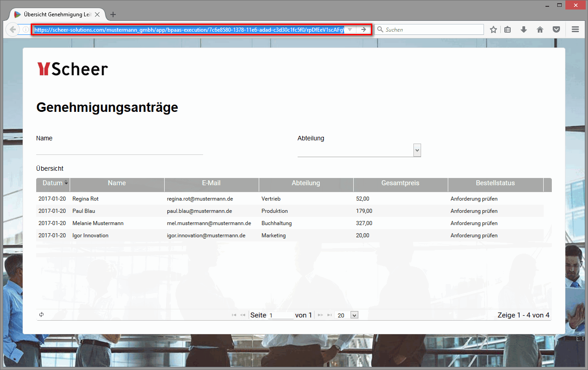
Task: Open the browser hamburger menu
Action: (575, 29)
